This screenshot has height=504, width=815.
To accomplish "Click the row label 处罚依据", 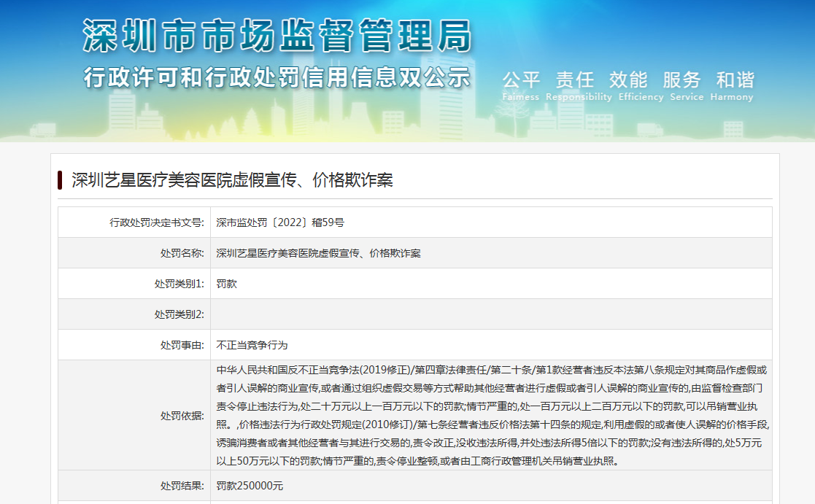I will point(182,416).
